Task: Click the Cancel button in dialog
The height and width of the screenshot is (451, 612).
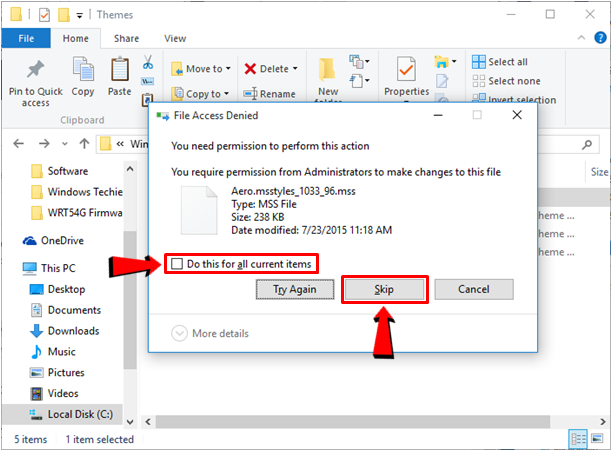Action: (474, 289)
